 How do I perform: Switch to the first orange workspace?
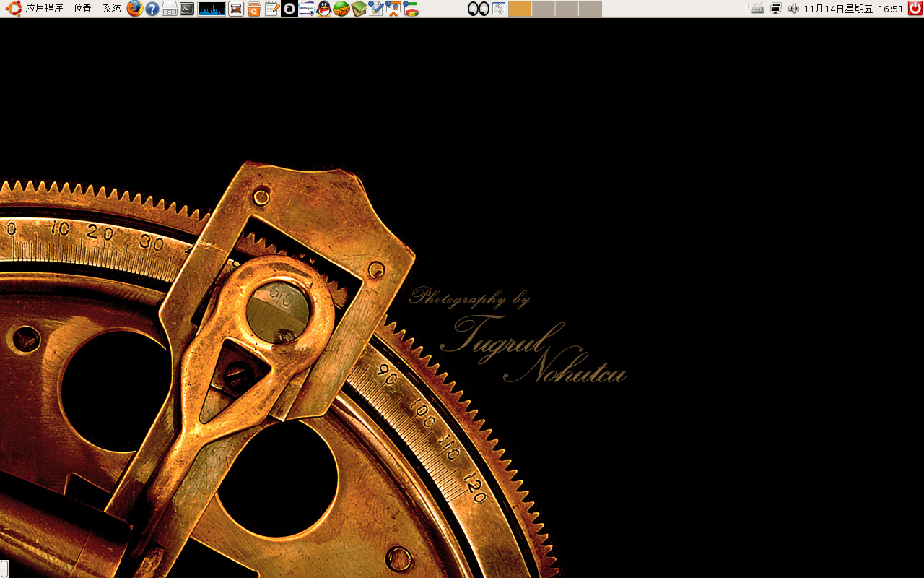coord(520,9)
